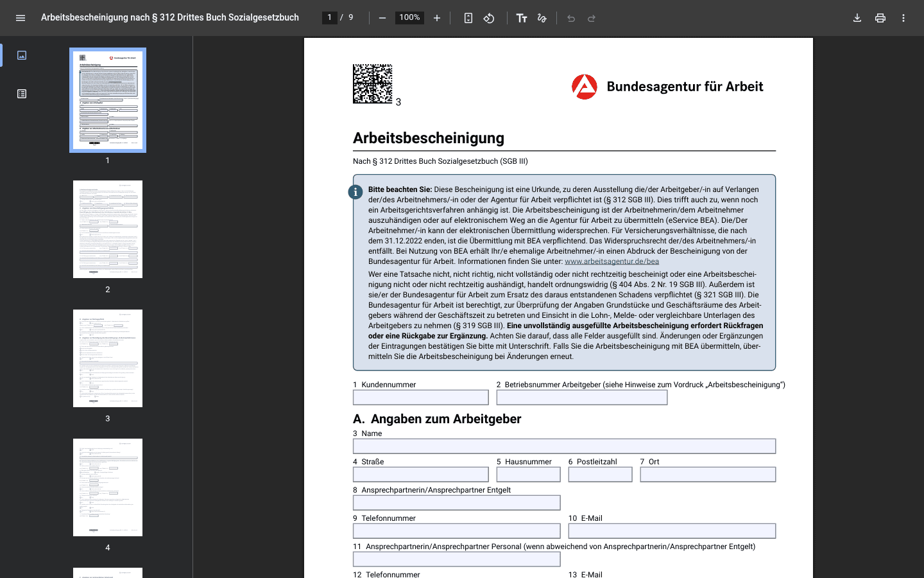Click the fit to page icon
Viewport: 924px width, 578px height.
(468, 18)
